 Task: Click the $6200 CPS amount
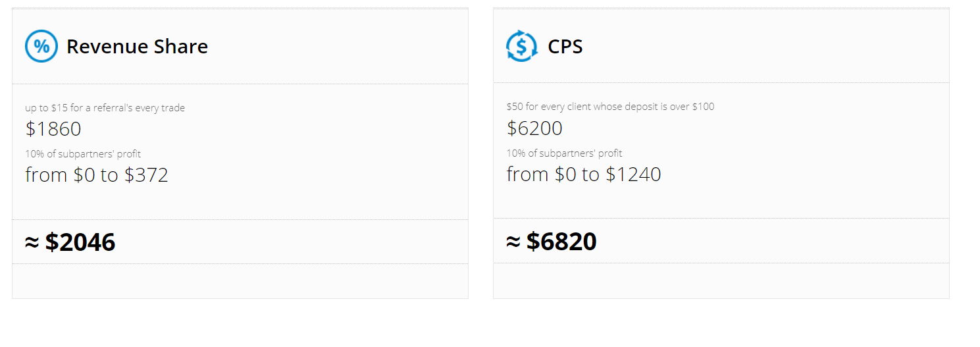534,128
